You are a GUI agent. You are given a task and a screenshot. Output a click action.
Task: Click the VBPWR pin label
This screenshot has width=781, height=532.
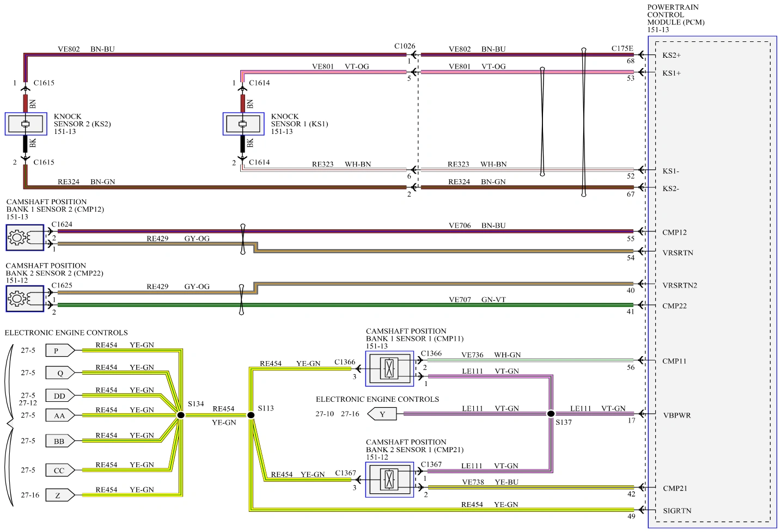click(676, 415)
